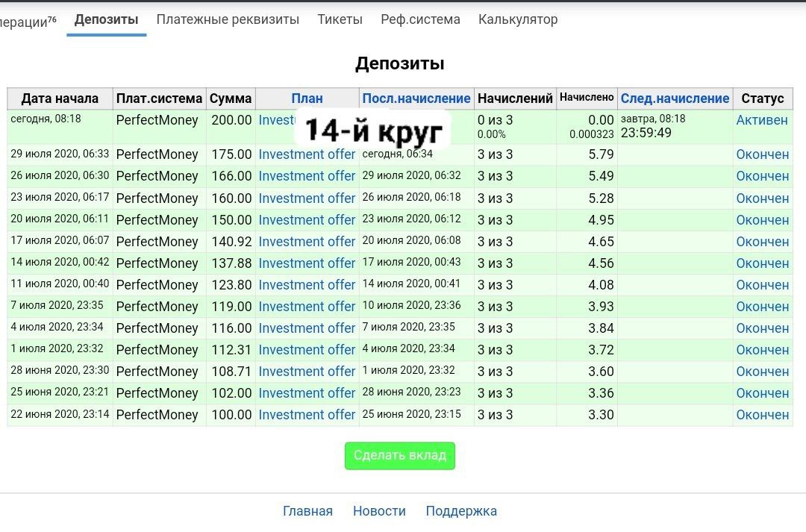The height and width of the screenshot is (532, 806).
Task: Click Окончен status of 137.88 deposit
Action: 762,263
